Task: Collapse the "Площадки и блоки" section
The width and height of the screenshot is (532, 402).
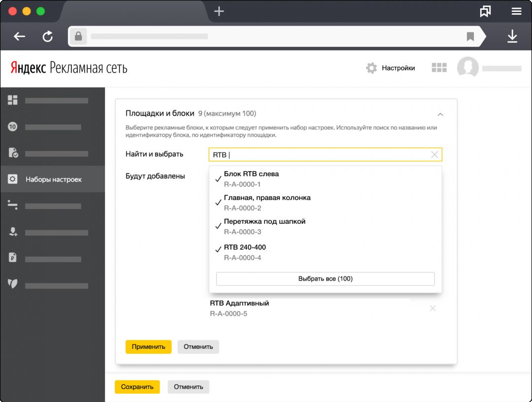Action: (x=440, y=114)
